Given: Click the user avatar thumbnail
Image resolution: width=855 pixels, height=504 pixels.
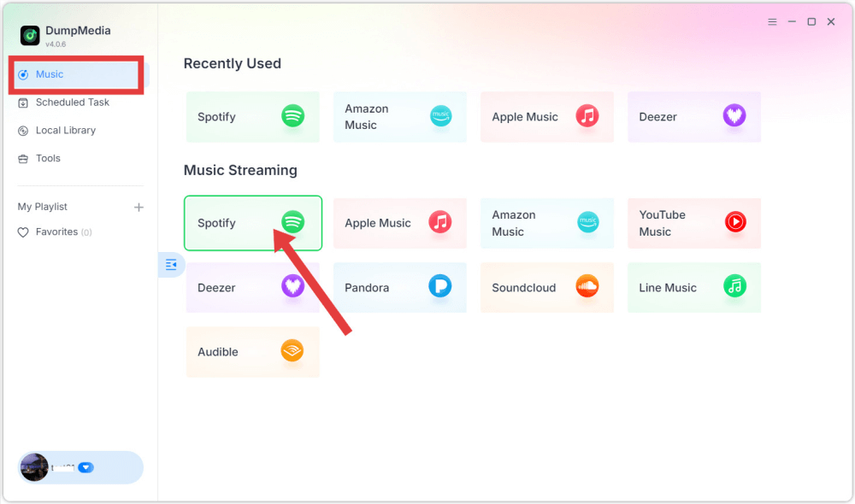Looking at the screenshot, I should click(33, 467).
